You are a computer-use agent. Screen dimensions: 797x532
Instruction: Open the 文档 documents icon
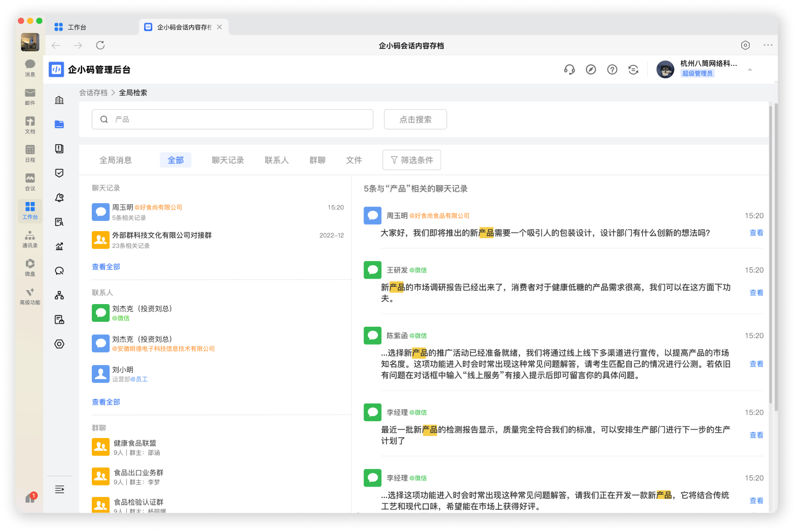30,125
